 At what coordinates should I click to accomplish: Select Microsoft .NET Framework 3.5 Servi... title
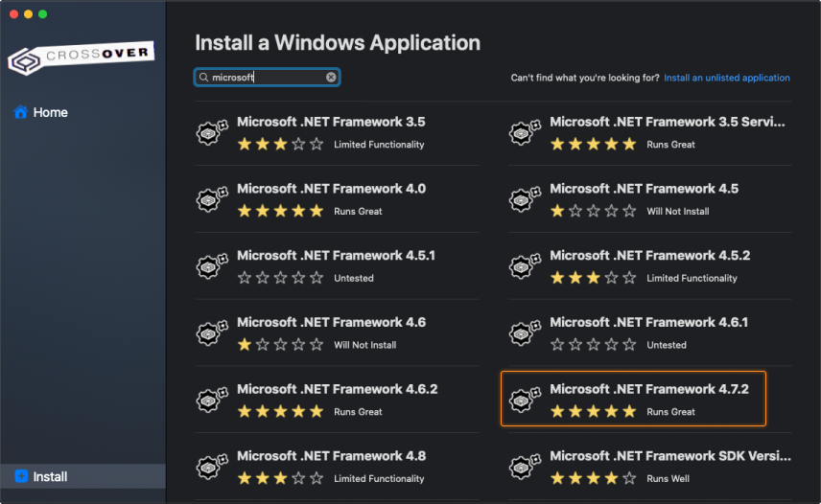[x=668, y=122]
